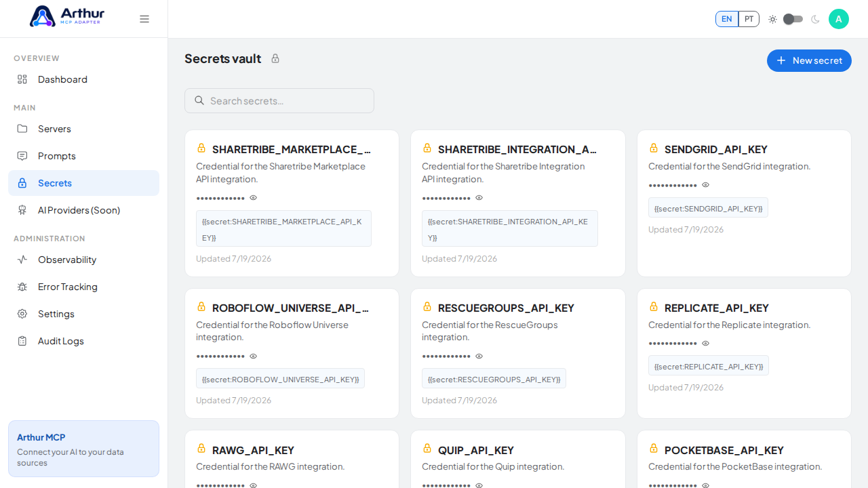Click the Arthur MCP Adapter logo

pos(67,16)
